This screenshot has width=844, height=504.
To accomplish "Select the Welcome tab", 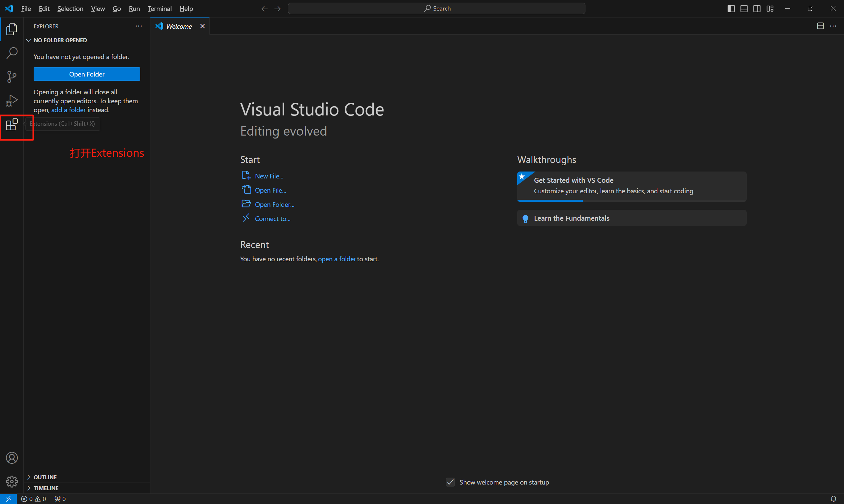I will (180, 26).
